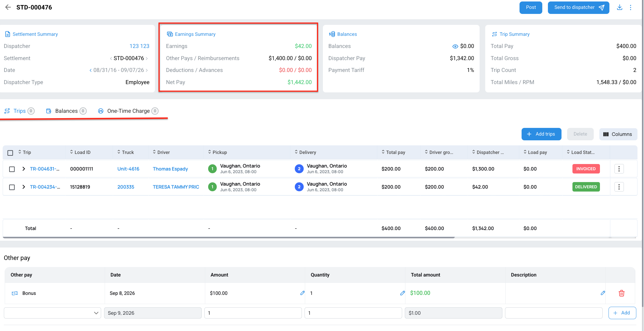The width and height of the screenshot is (644, 331).
Task: Expand the TR-004234 trip row
Action: [x=24, y=187]
